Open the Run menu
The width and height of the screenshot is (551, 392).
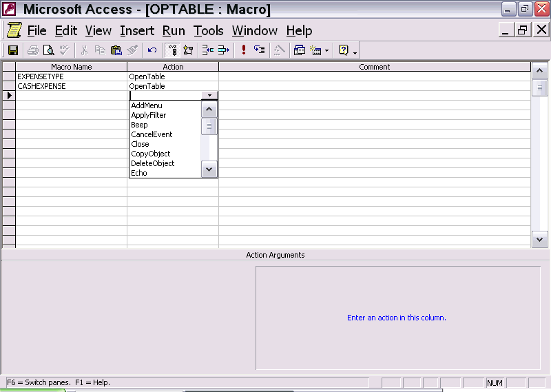[174, 31]
